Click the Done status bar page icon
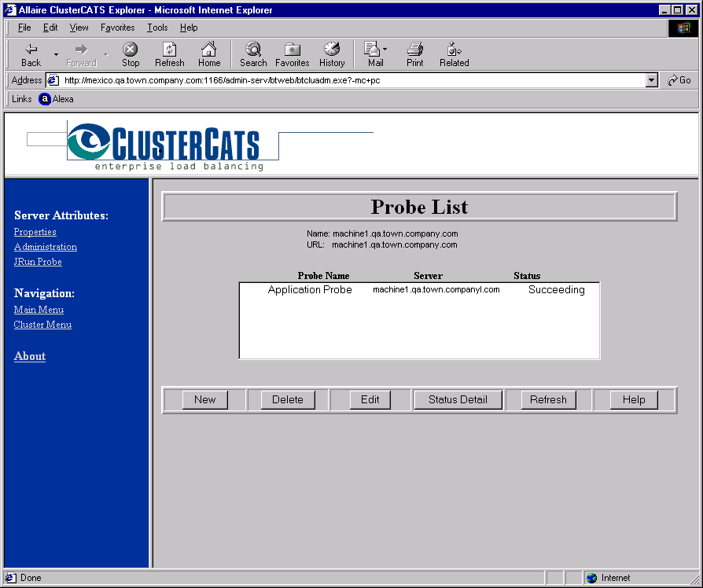 (10, 578)
